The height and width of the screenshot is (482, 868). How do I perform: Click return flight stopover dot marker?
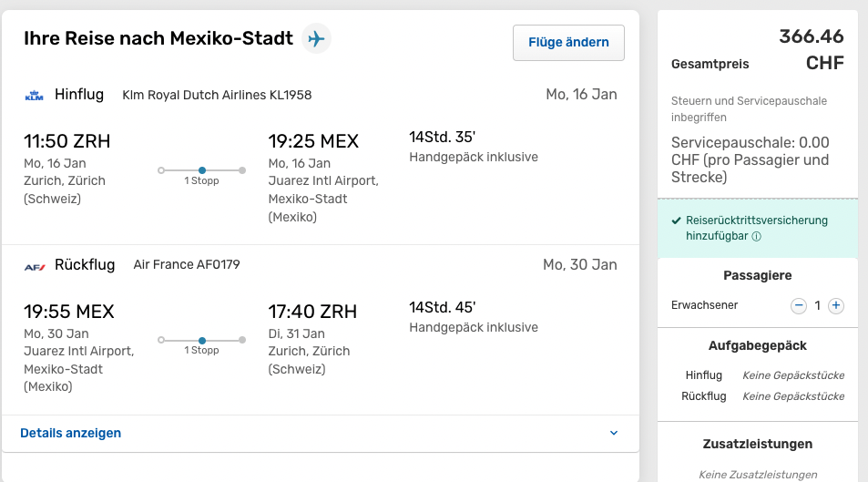point(202,340)
